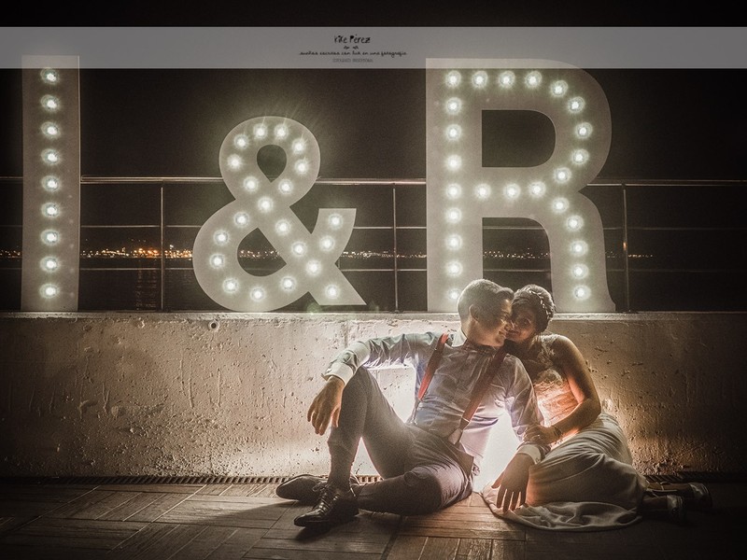The image size is (747, 560).
Task: Click the black bar at top of image
Action: pos(373,12)
